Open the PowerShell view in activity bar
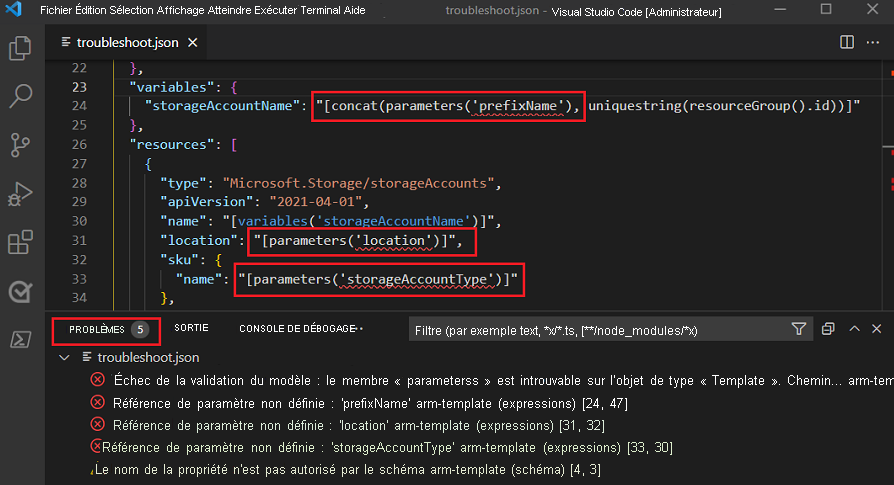Image resolution: width=894 pixels, height=485 pixels. pyautogui.click(x=21, y=340)
